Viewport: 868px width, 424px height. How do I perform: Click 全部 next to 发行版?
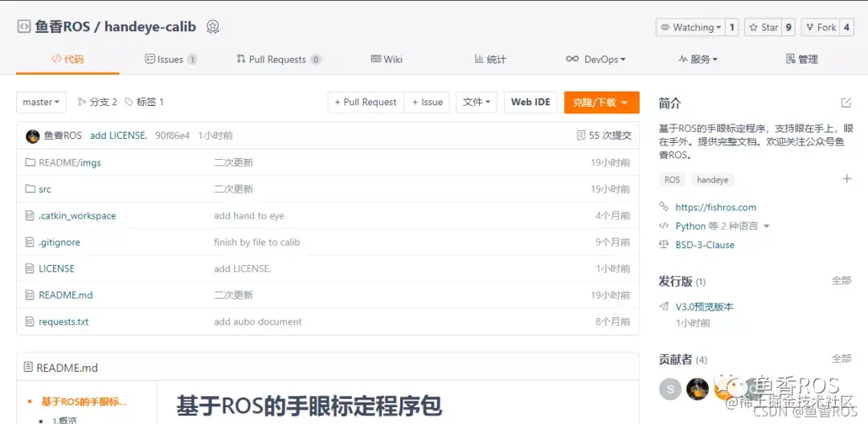coord(841,281)
